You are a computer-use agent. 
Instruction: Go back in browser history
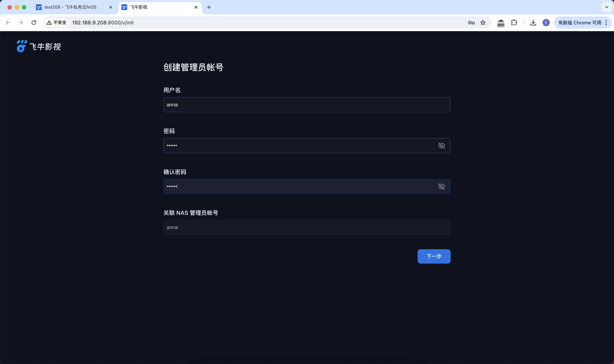click(x=8, y=23)
